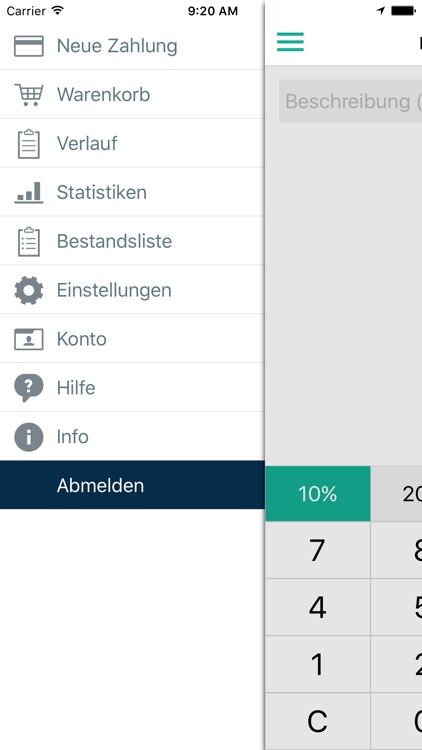Choose the checklist icon next to Bestandsliste
The width and height of the screenshot is (422, 750).
click(29, 241)
